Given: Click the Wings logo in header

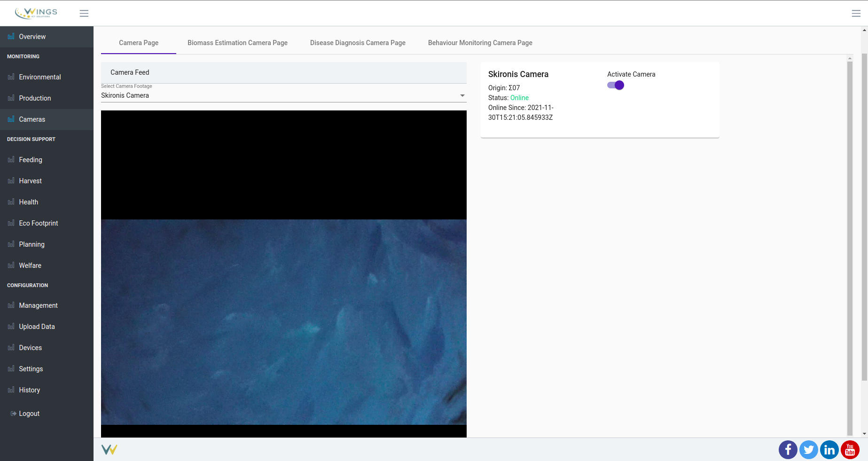Looking at the screenshot, I should pos(36,13).
